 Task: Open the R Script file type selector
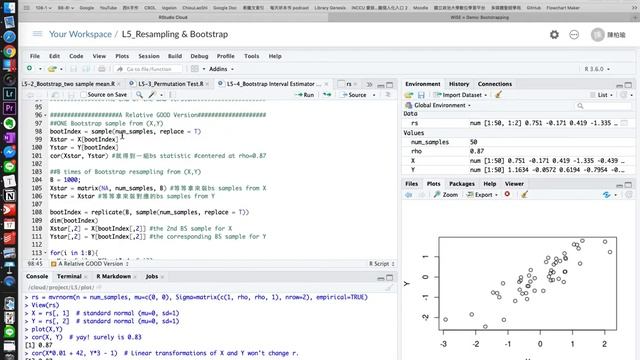coord(382,264)
